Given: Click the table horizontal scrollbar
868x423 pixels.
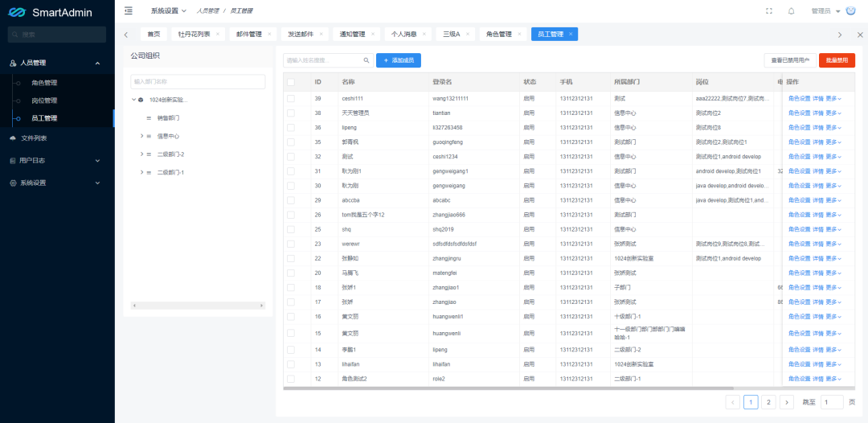Looking at the screenshot, I should [x=508, y=388].
